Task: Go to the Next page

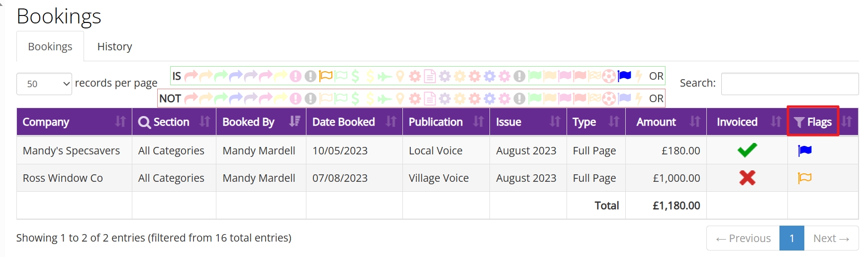Action: (x=831, y=238)
